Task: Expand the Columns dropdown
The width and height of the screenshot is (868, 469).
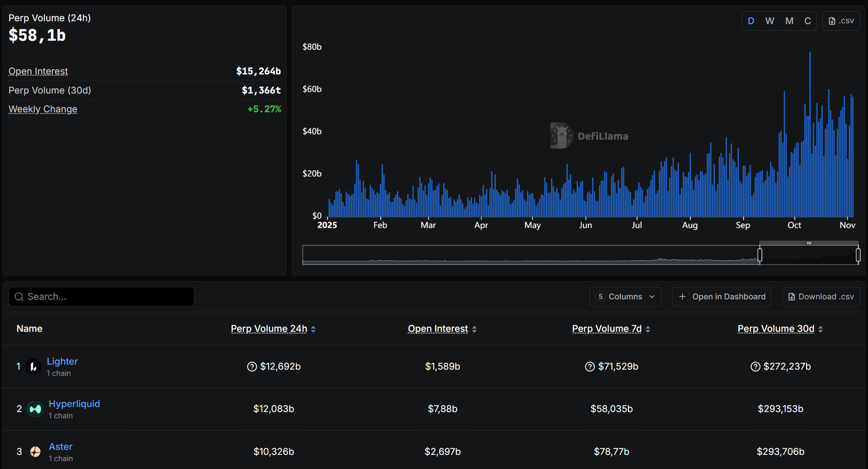Action: pos(625,297)
